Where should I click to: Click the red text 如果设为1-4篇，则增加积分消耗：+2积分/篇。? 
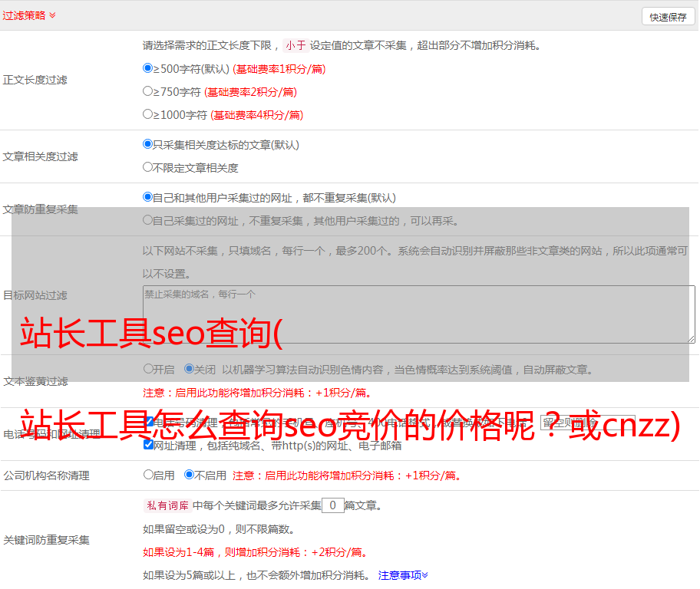pos(256,552)
